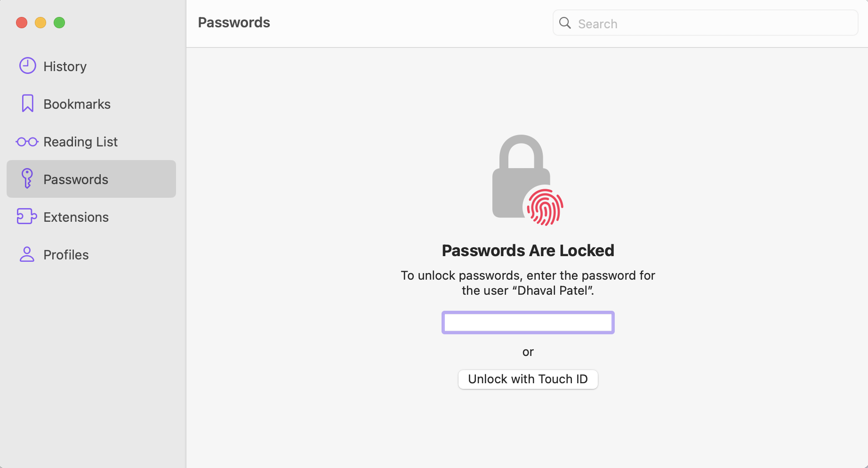Image resolution: width=868 pixels, height=468 pixels.
Task: Close the window with the red button
Action: [x=22, y=23]
